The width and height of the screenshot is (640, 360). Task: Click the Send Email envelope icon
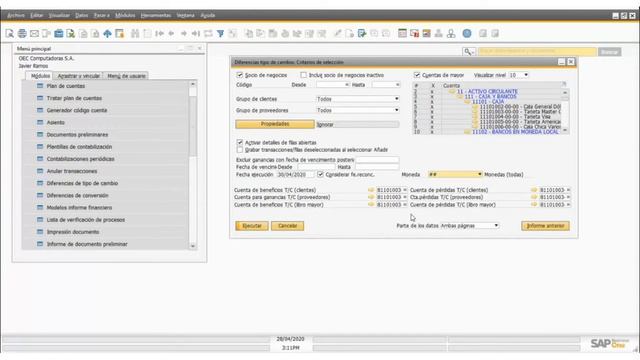click(x=34, y=33)
